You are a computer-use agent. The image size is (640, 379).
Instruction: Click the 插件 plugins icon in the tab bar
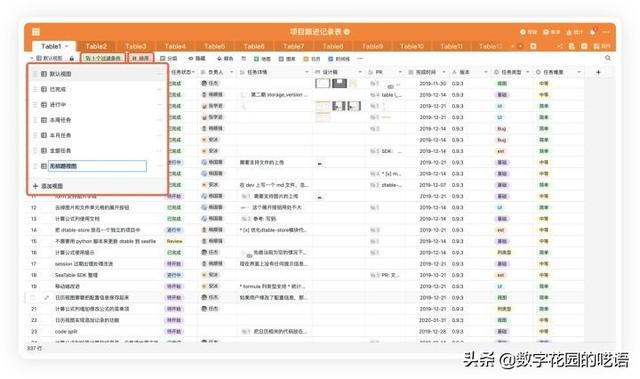602,47
